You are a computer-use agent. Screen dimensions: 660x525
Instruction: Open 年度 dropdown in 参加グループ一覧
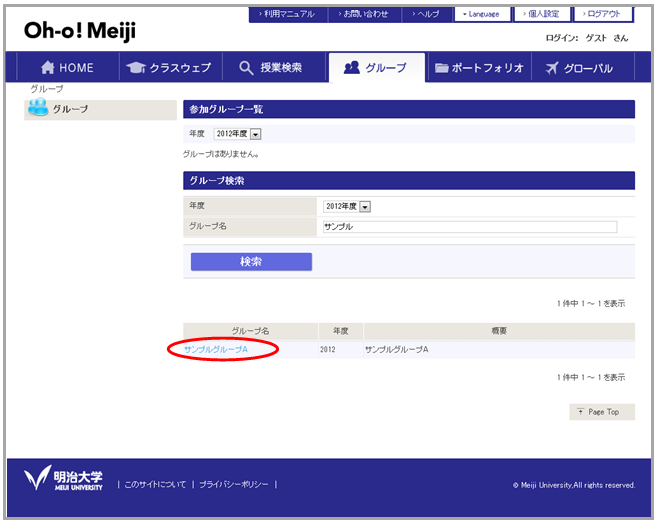(237, 134)
